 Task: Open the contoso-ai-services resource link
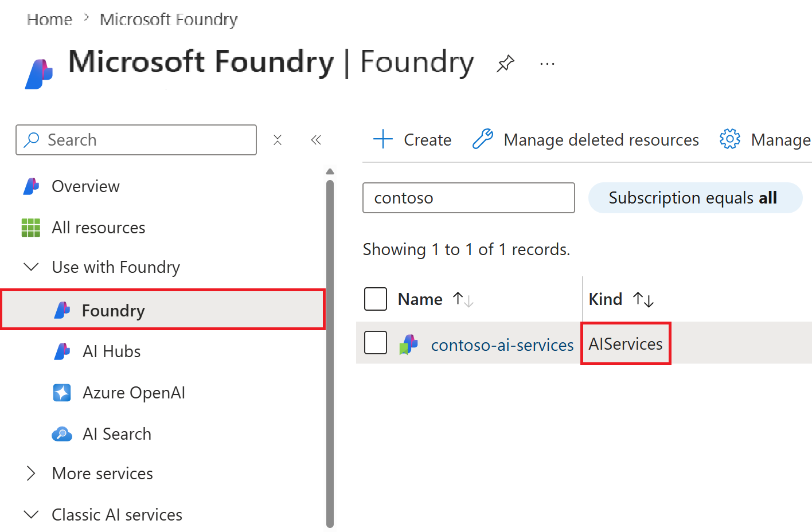click(502, 345)
